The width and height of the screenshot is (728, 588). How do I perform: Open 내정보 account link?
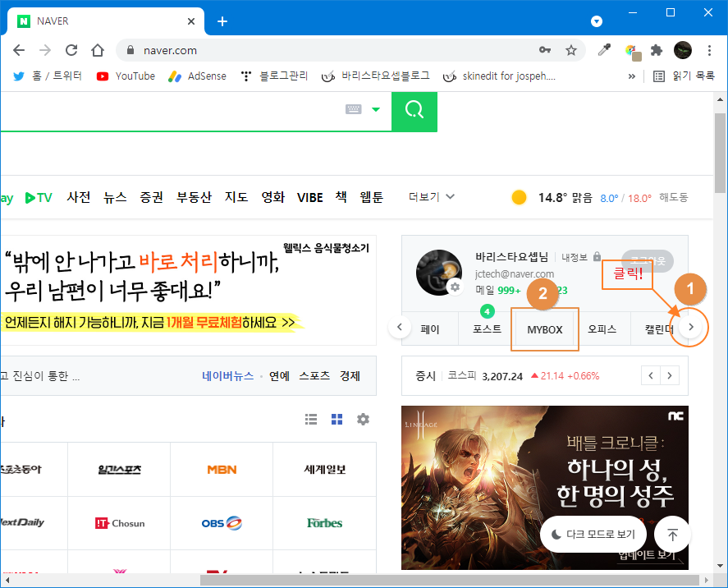point(575,257)
